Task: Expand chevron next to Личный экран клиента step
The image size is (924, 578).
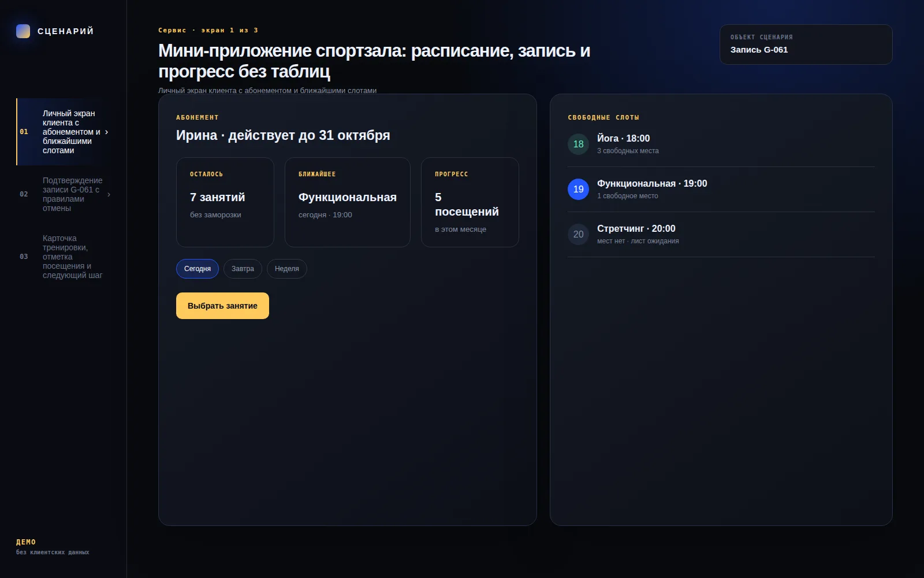Action: point(107,132)
